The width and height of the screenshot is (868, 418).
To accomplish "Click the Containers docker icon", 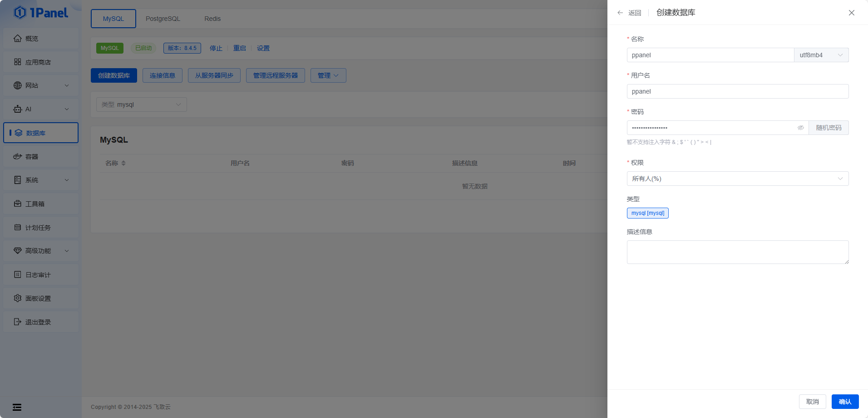I will [x=18, y=157].
